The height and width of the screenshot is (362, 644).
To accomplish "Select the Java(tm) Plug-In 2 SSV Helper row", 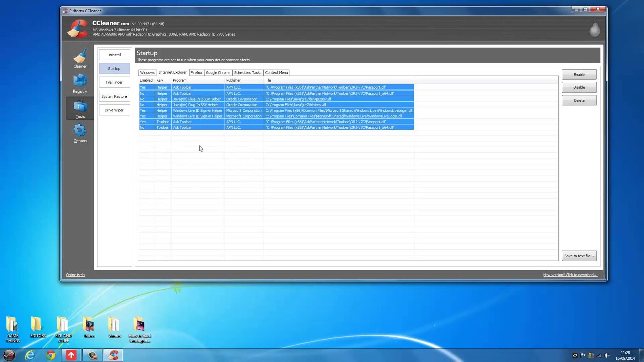I will click(x=276, y=99).
